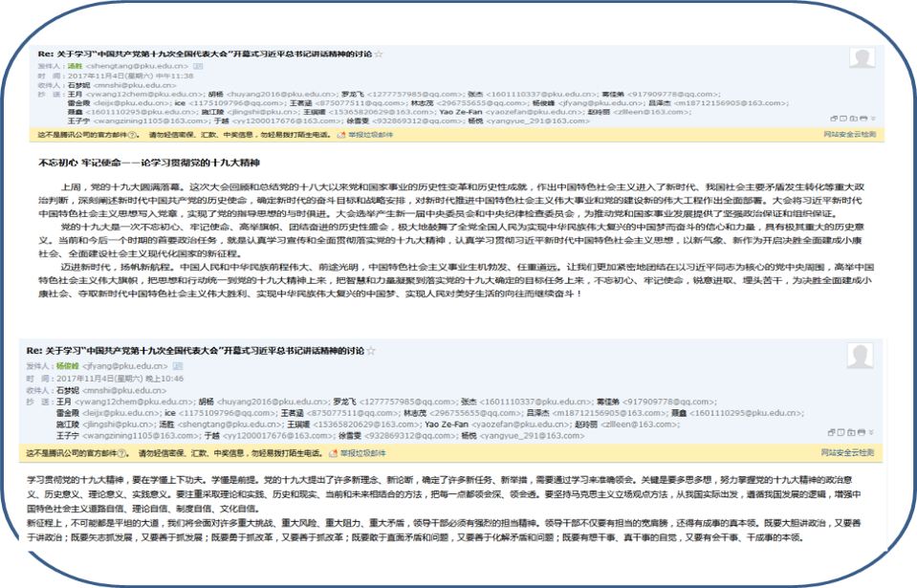Print the first email using printer icon

[863, 119]
